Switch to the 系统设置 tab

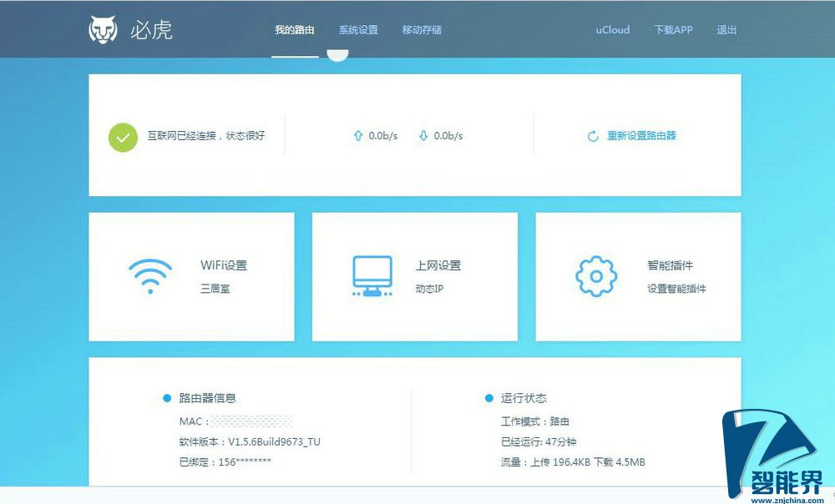point(359,28)
